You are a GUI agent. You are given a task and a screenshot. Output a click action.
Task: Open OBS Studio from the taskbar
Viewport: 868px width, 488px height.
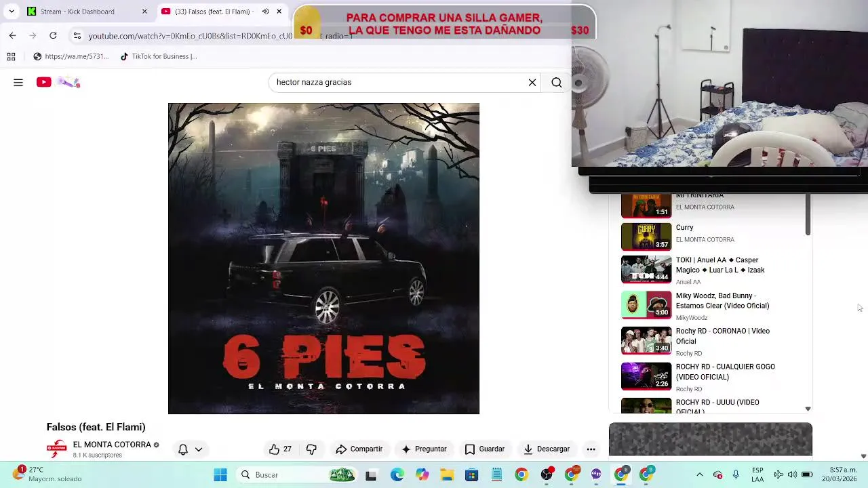click(x=547, y=475)
